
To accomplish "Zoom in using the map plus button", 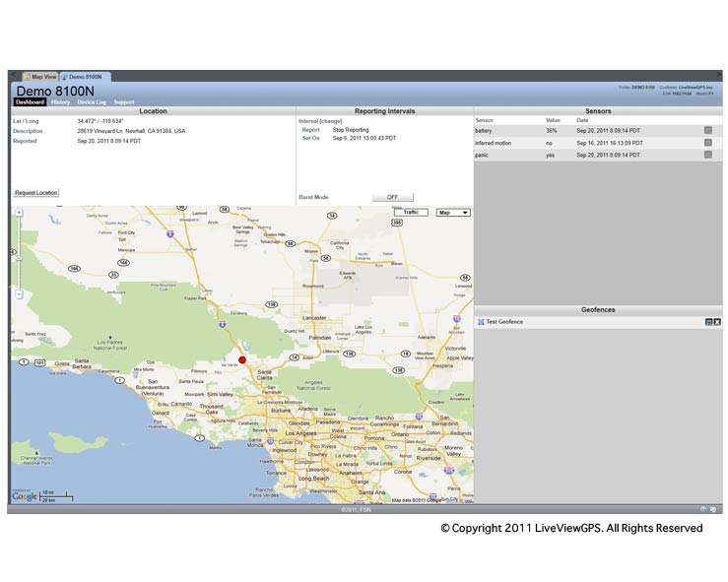I will coord(19,213).
